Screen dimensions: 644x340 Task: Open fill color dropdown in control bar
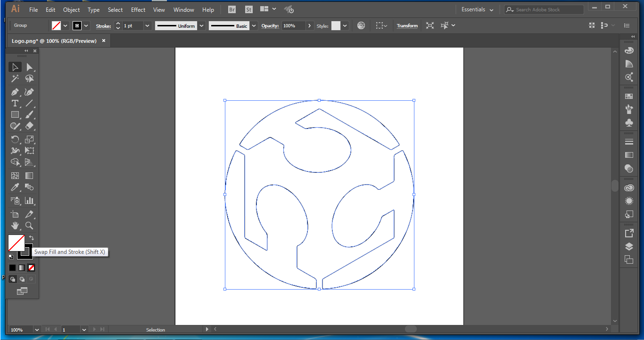[66, 26]
